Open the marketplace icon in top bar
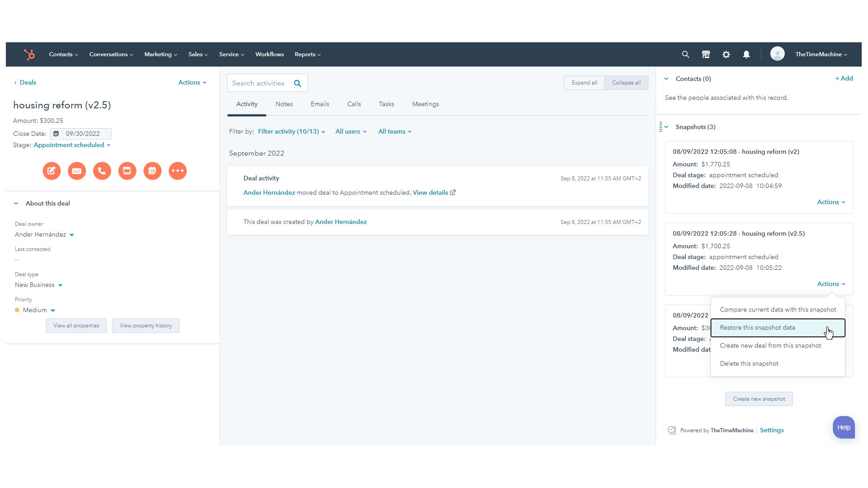This screenshot has height=488, width=868. pyautogui.click(x=706, y=54)
